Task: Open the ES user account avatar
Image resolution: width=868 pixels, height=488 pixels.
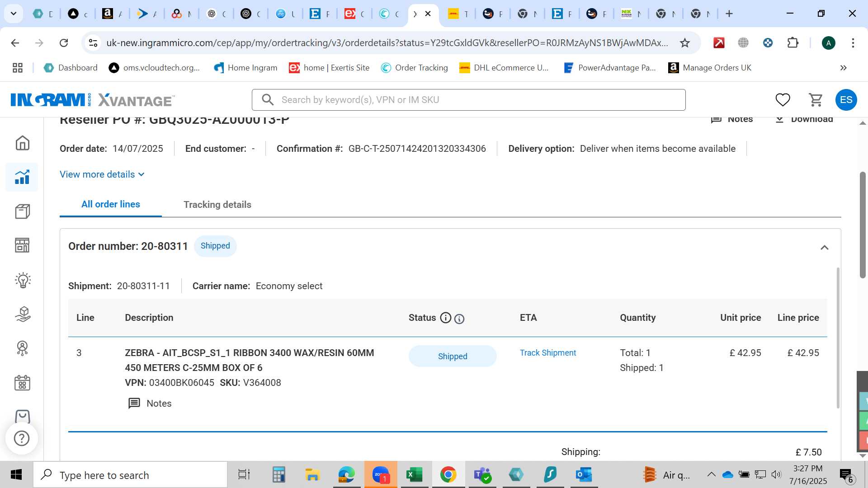Action: coord(846,100)
